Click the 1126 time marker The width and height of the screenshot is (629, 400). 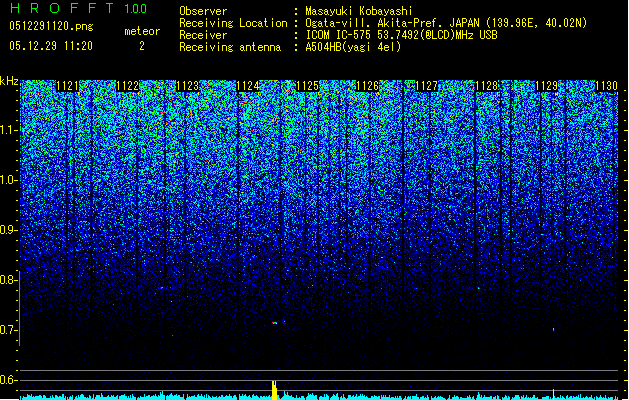pos(367,86)
